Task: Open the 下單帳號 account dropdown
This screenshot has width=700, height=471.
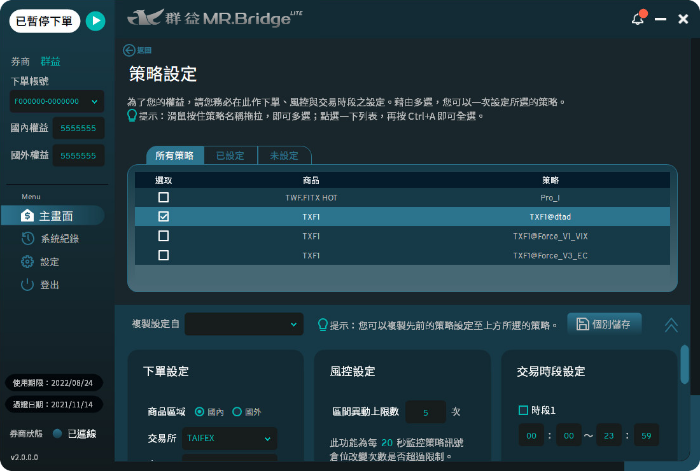Action: 57,101
